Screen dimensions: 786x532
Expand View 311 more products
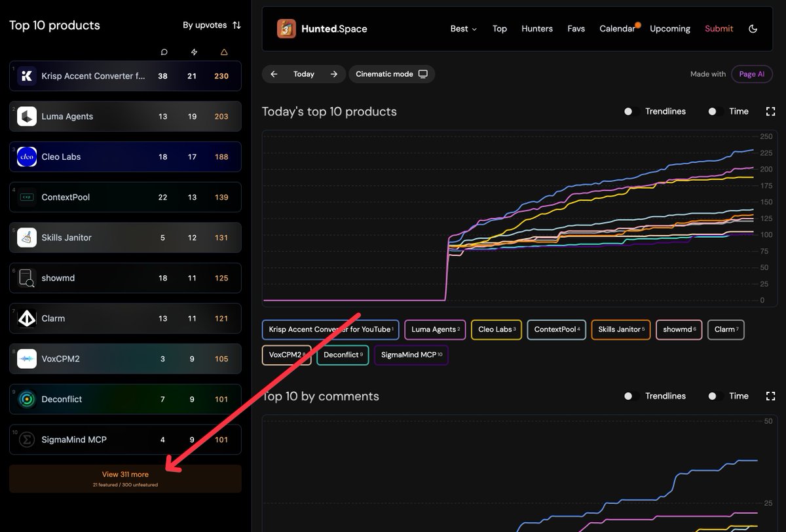tap(125, 479)
